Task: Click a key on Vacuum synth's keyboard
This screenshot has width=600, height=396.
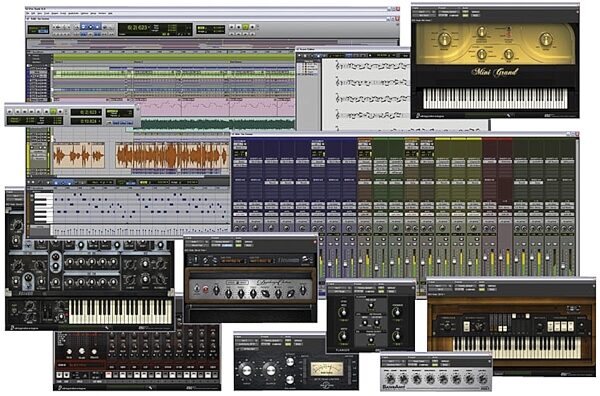Action: [x=120, y=311]
